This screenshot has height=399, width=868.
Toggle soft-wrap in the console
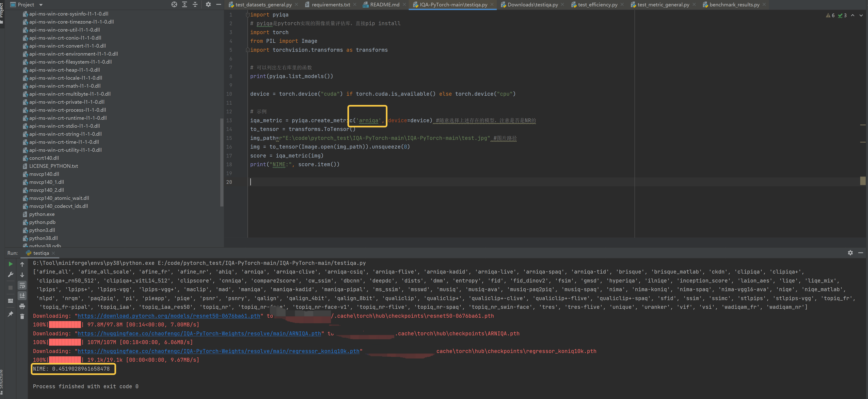point(22,286)
